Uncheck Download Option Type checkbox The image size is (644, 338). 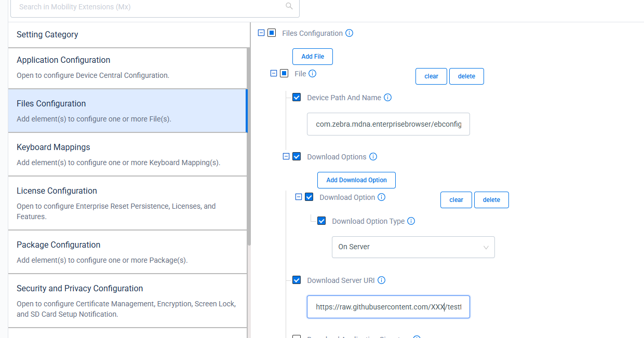pos(321,221)
